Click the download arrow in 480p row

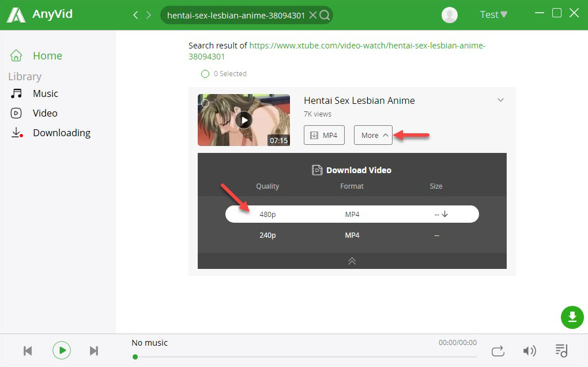click(445, 214)
